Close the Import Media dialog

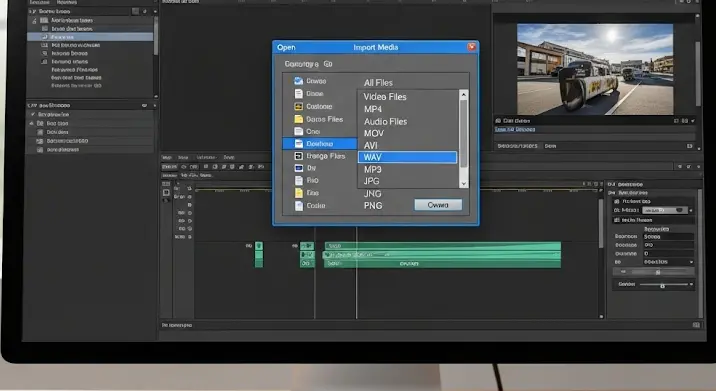tap(471, 47)
